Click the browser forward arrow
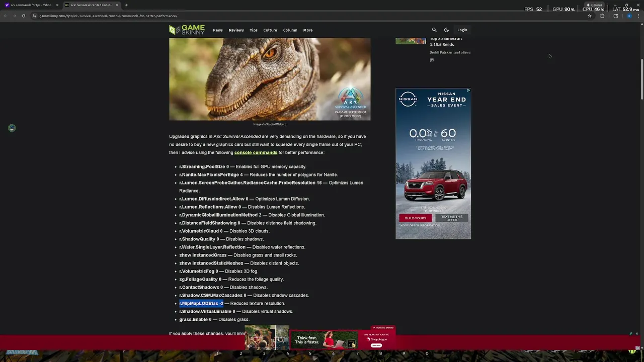The image size is (644, 362). coord(14,16)
